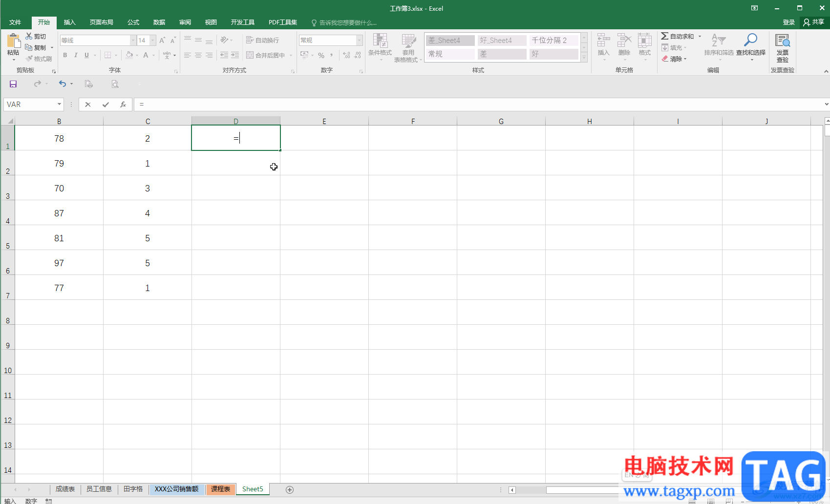Image resolution: width=830 pixels, height=504 pixels.
Task: Click the font color A icon
Action: click(146, 55)
